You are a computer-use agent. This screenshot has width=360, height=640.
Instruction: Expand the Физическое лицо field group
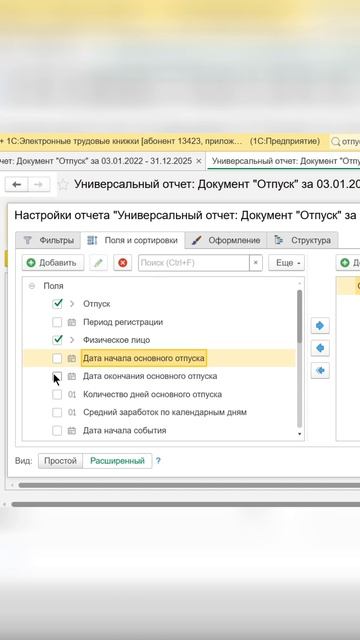coord(72,340)
